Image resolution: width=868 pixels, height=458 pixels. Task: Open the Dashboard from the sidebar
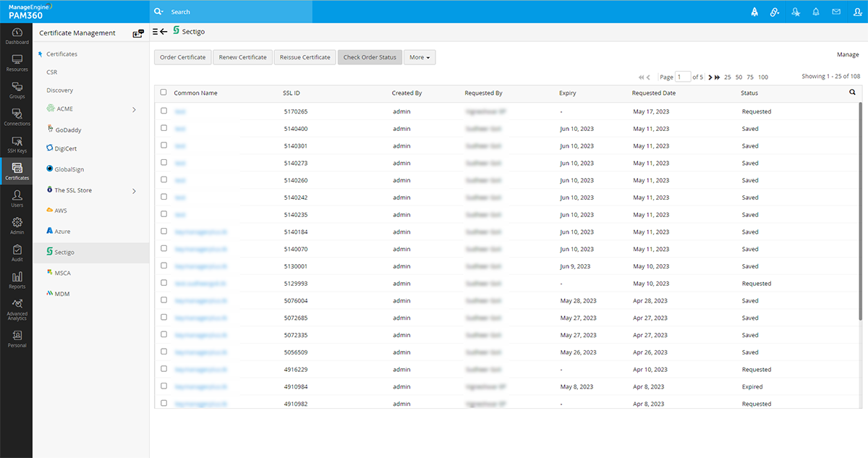[17, 36]
